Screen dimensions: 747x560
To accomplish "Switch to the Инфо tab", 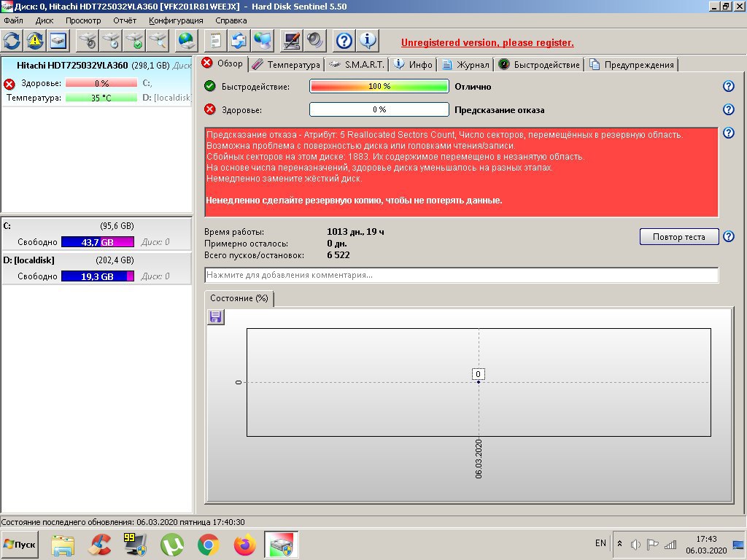I will click(x=414, y=65).
